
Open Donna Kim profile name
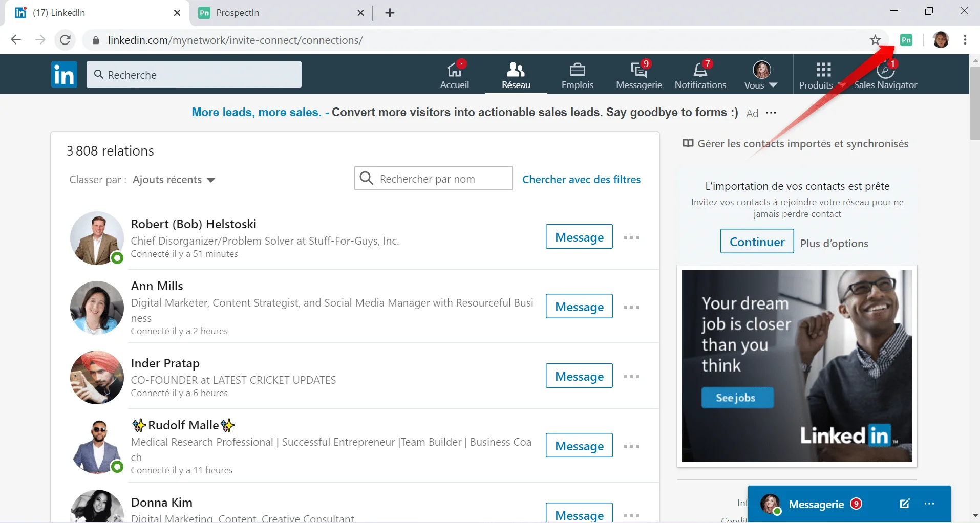click(162, 503)
